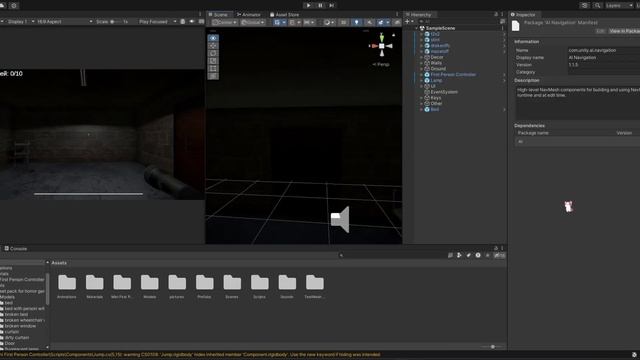Adjust the Project icon size slider
This screenshot has width=640, height=360.
click(x=492, y=347)
